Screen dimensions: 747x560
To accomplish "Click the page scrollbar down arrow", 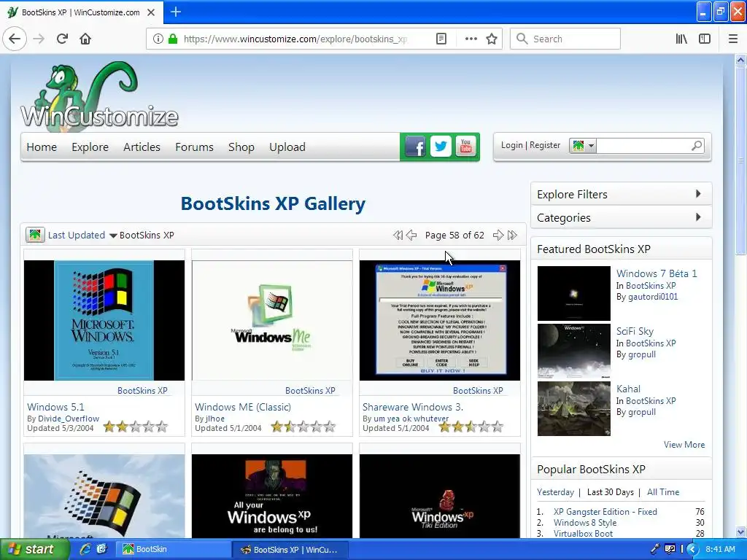I will tap(740, 532).
